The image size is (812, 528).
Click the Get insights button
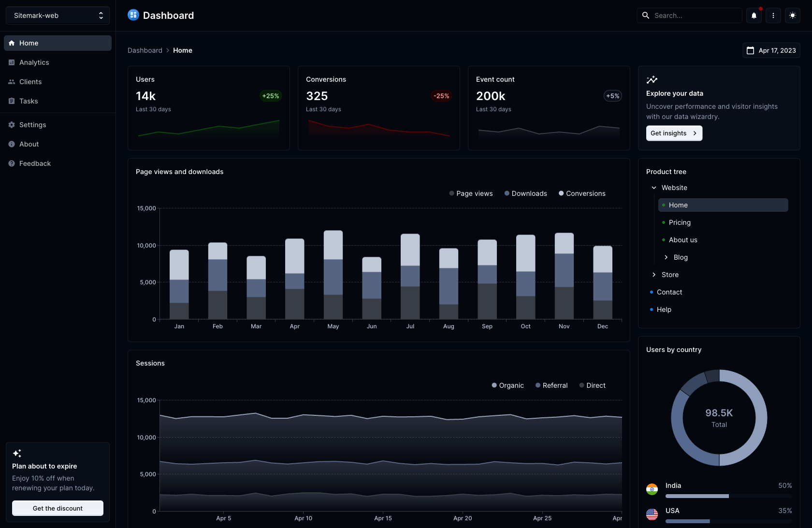coord(674,133)
